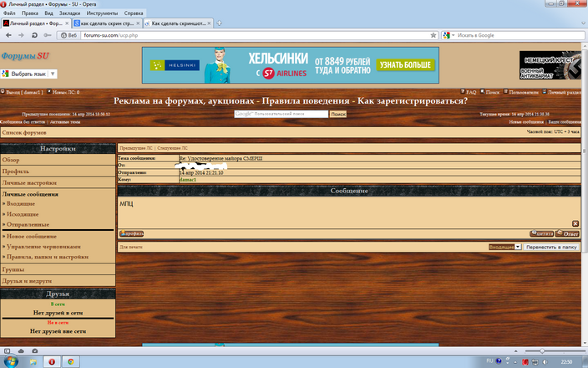
Task: Click the forum custom search input field
Action: point(281,113)
